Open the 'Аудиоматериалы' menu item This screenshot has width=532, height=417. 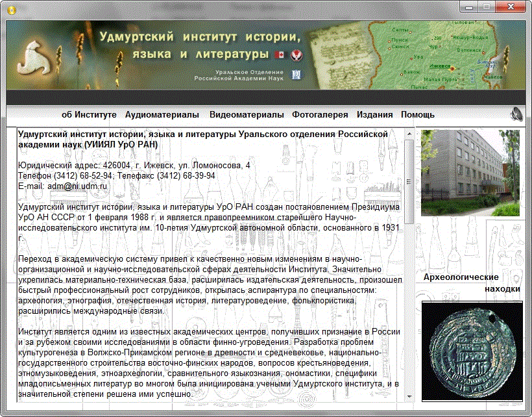pyautogui.click(x=162, y=115)
